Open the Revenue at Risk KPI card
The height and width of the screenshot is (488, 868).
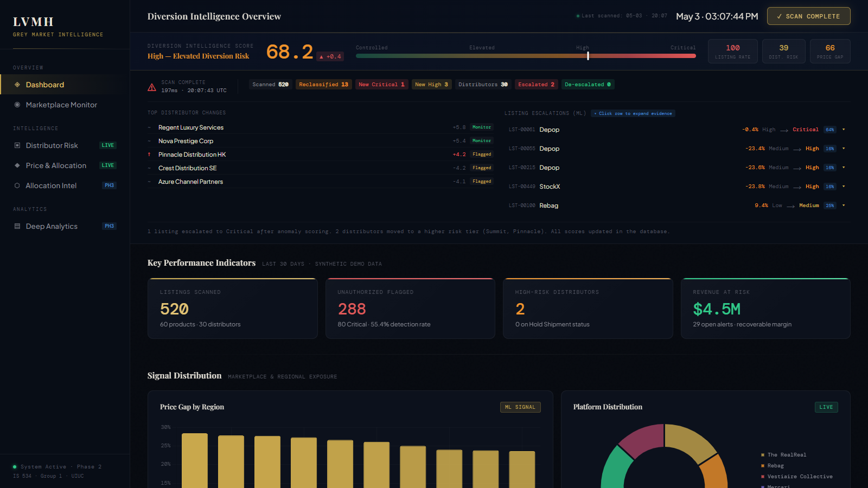[765, 309]
